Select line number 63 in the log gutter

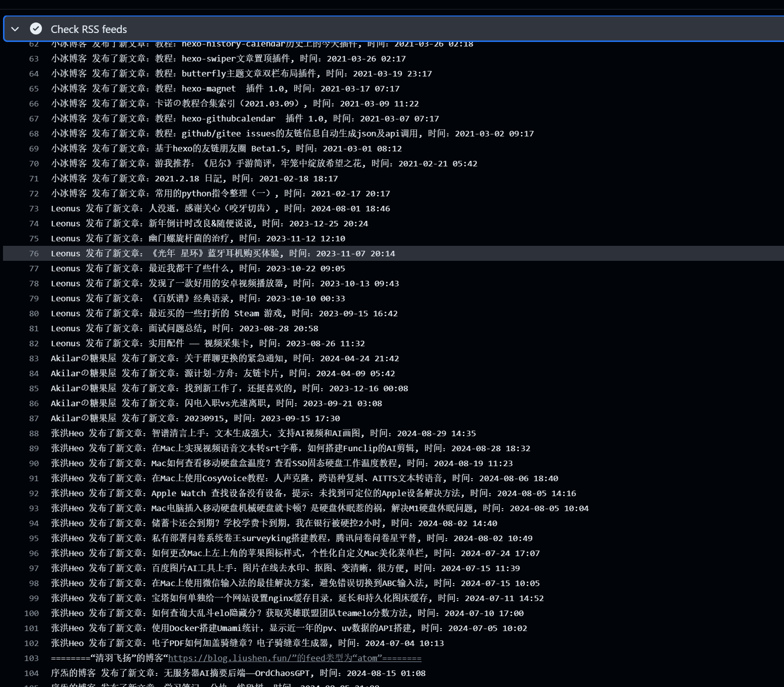34,58
